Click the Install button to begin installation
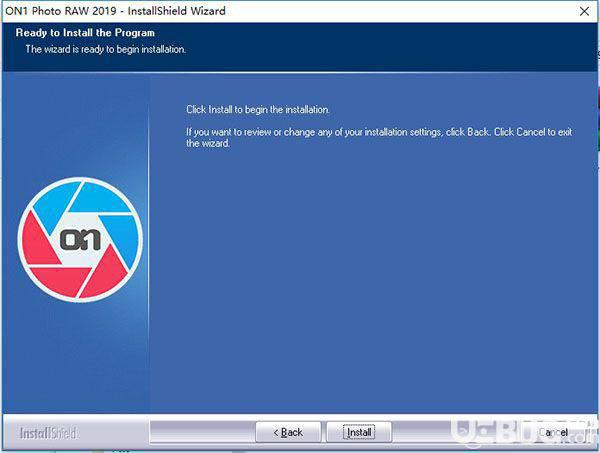Screen dimensions: 600x453 click(359, 432)
